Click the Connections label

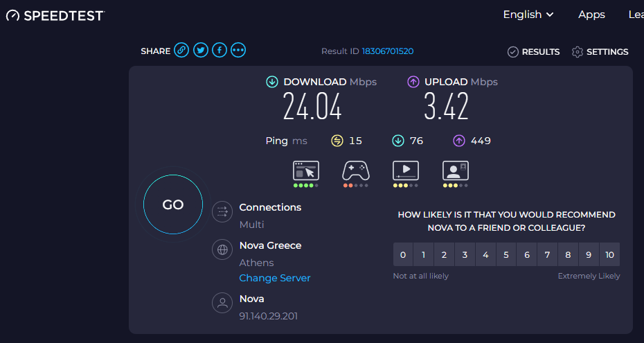coord(270,207)
